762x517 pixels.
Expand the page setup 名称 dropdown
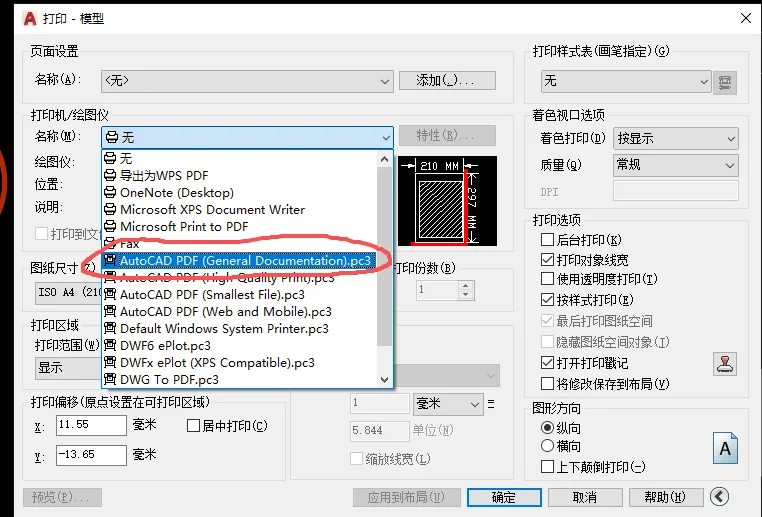pyautogui.click(x=247, y=81)
